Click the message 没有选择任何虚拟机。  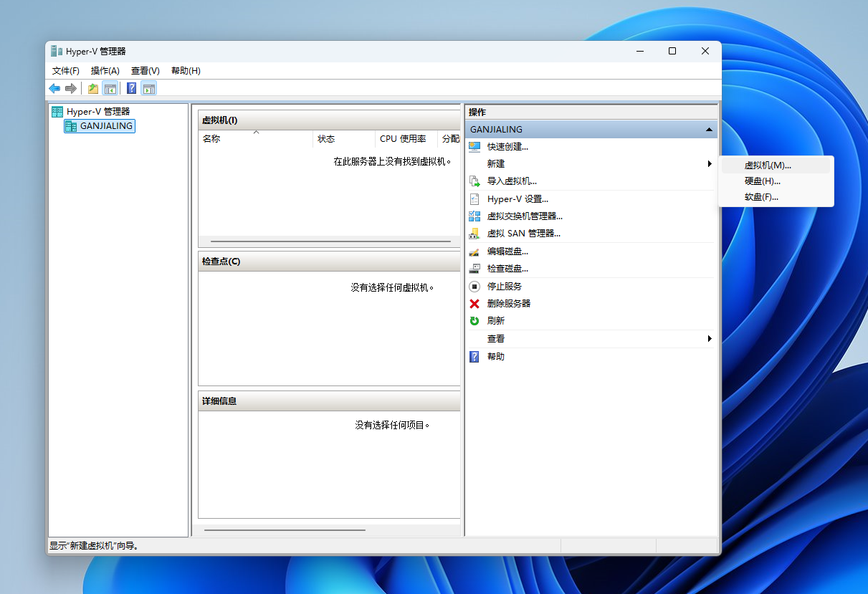point(393,287)
